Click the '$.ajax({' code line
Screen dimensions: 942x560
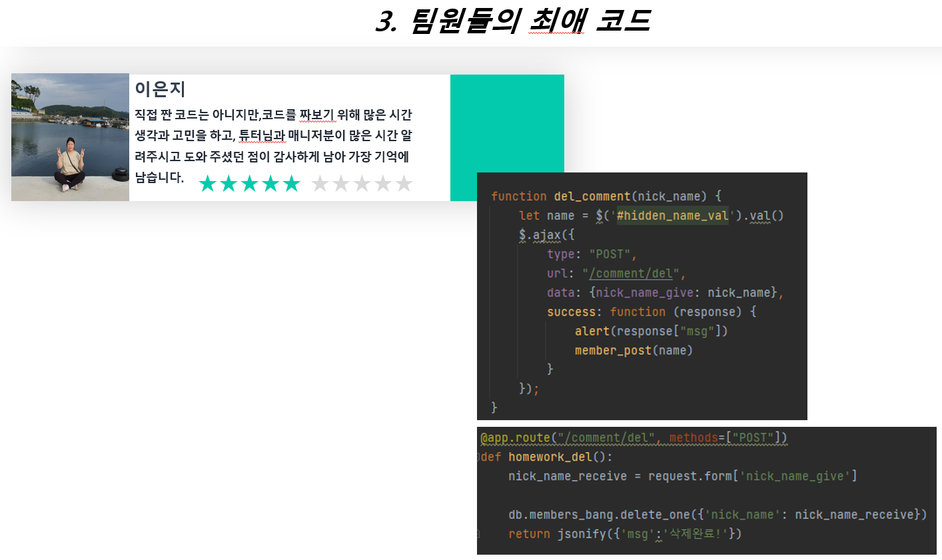tap(546, 235)
